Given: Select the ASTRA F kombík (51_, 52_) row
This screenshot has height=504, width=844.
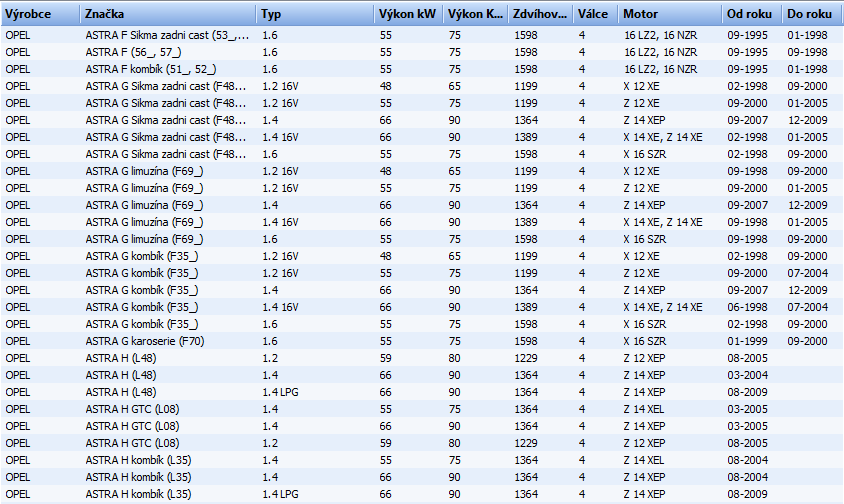Looking at the screenshot, I should tap(422, 69).
